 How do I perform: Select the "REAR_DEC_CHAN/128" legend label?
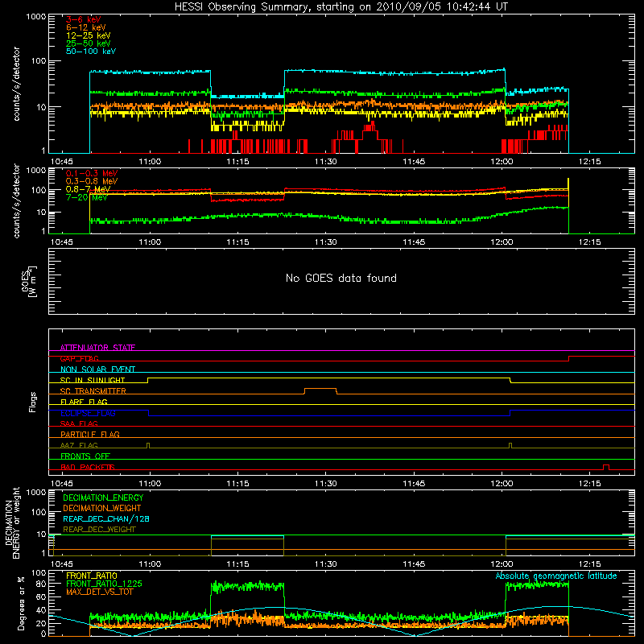click(x=106, y=518)
